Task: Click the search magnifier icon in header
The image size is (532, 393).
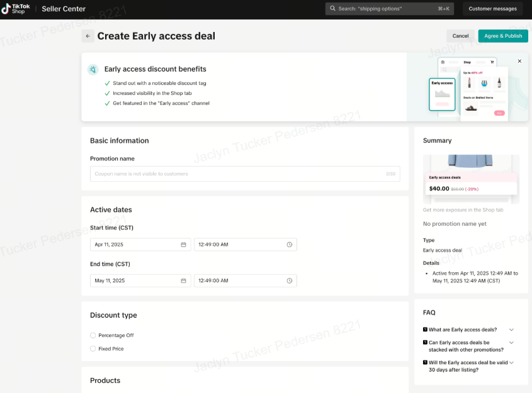Action: [x=332, y=9]
